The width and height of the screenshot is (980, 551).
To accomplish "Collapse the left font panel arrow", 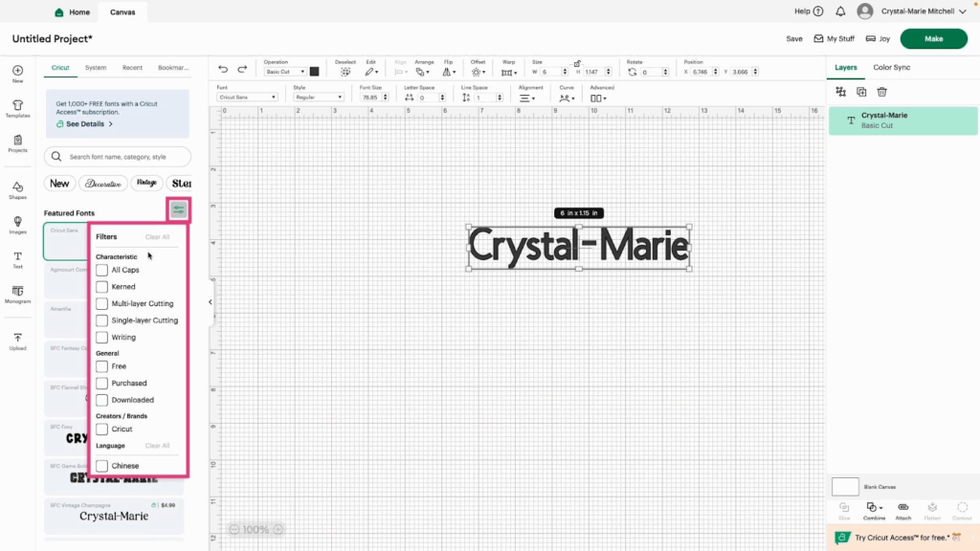I will pos(210,302).
